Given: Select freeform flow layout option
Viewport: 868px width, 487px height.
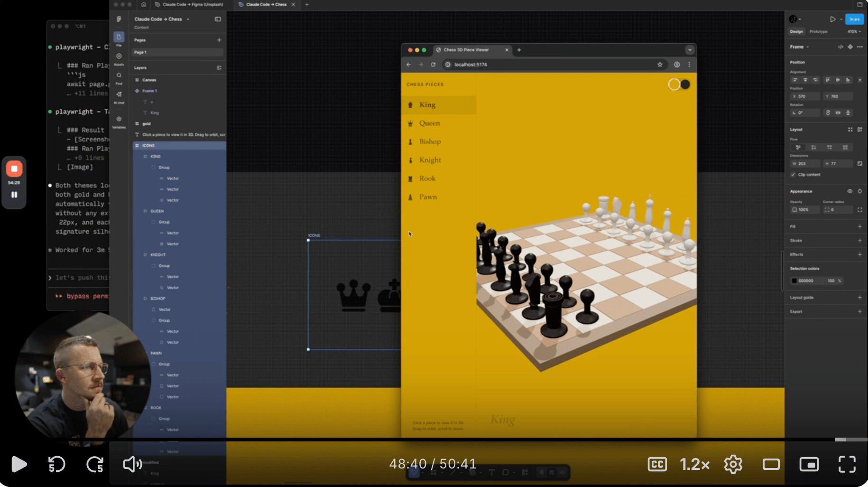Looking at the screenshot, I should point(798,147).
